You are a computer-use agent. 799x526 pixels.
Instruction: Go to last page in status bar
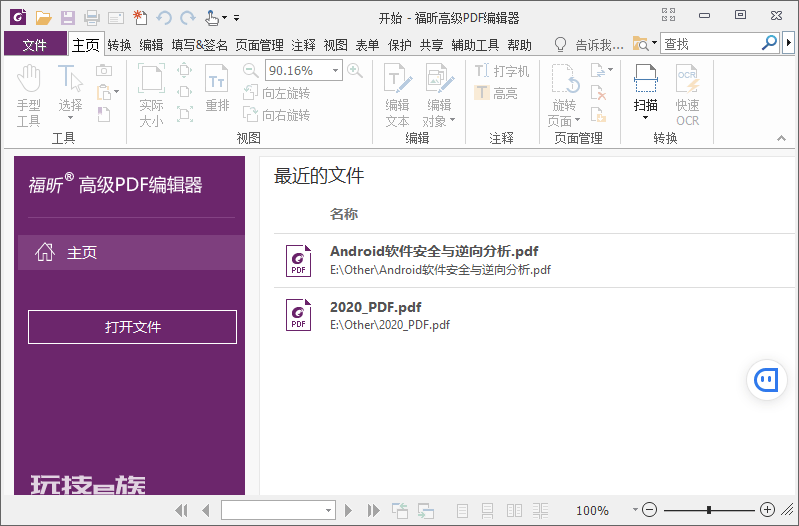click(374, 510)
